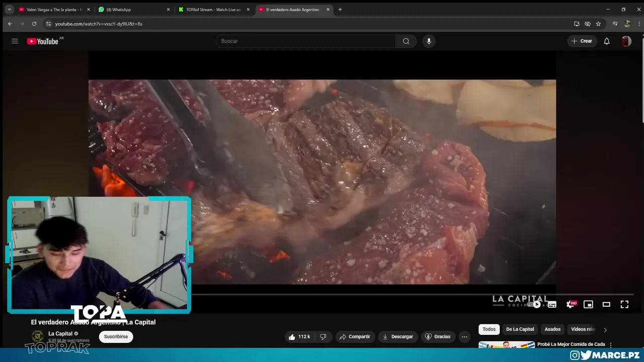Viewport: 644px width, 362px height.
Task: Close the TOPAsf Stream tab
Action: click(x=248, y=10)
